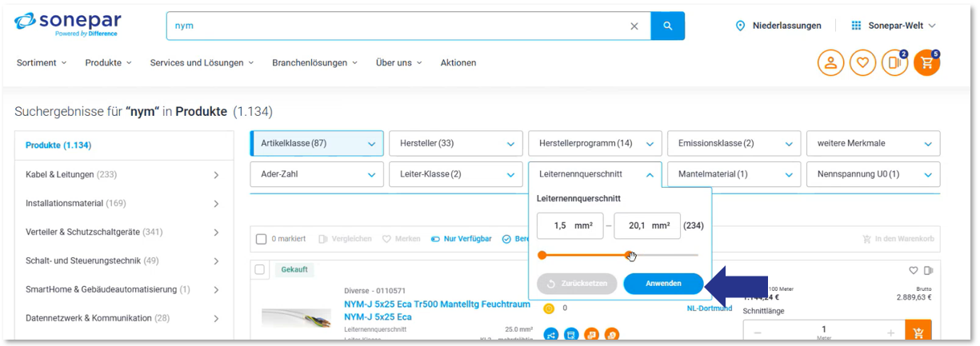Open the Über uns menu
980x346 pixels.
[398, 62]
